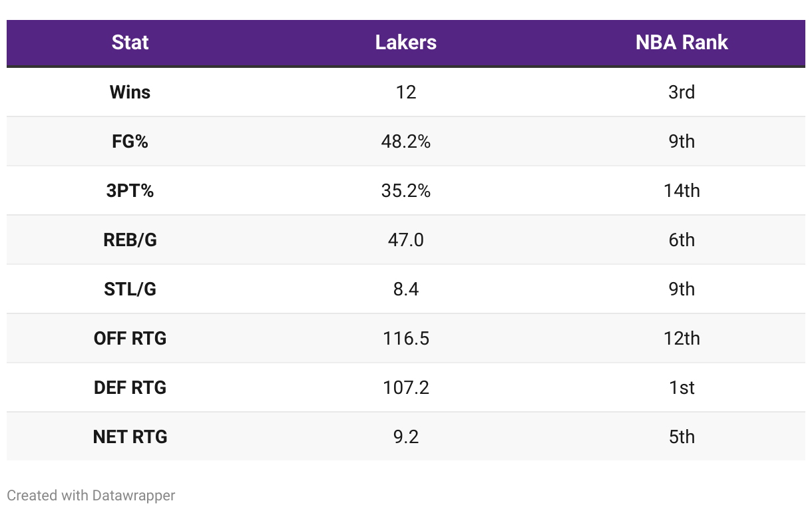Click the NBA Rank column header
Viewport: 812px width, 511px height.
click(682, 43)
